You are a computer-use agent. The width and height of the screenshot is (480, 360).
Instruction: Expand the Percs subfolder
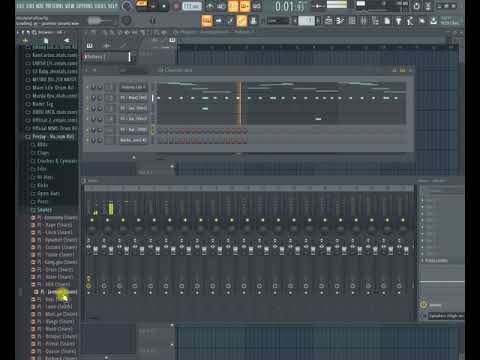[43, 202]
